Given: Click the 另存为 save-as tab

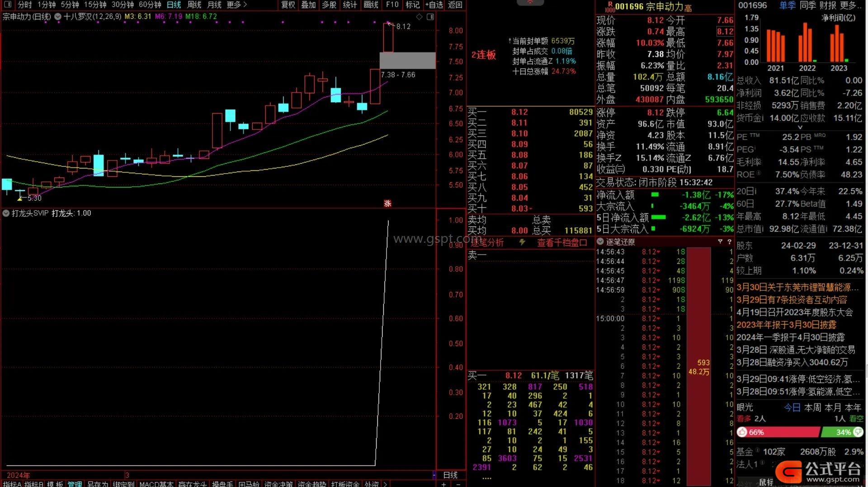Looking at the screenshot, I should pyautogui.click(x=98, y=484).
